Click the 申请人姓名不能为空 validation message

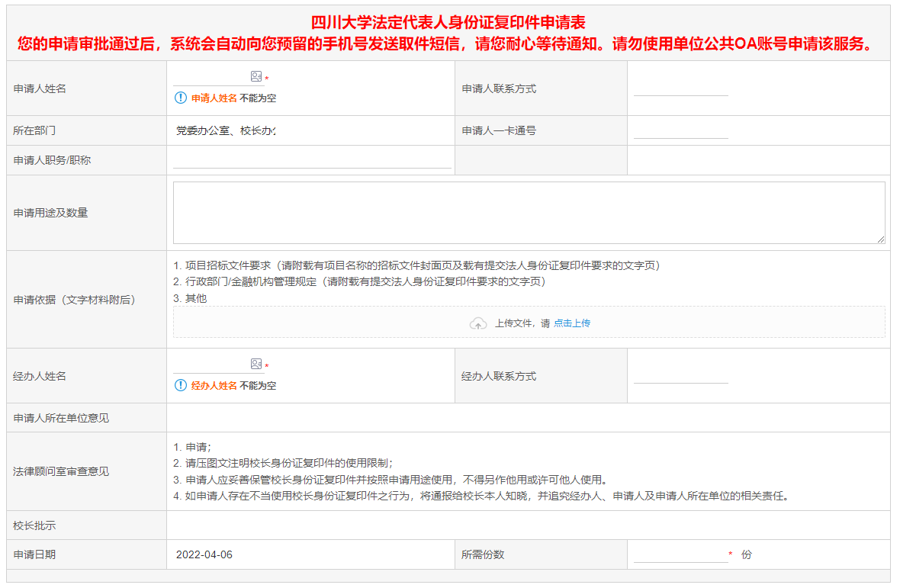(233, 98)
